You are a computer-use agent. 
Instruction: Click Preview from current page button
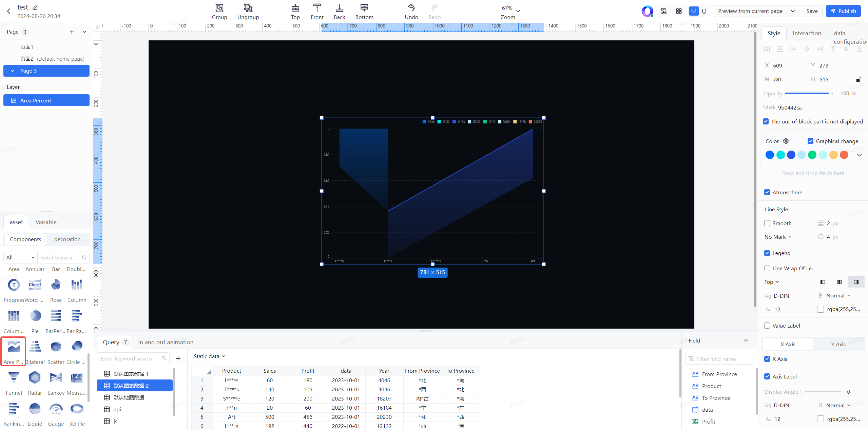pos(750,11)
